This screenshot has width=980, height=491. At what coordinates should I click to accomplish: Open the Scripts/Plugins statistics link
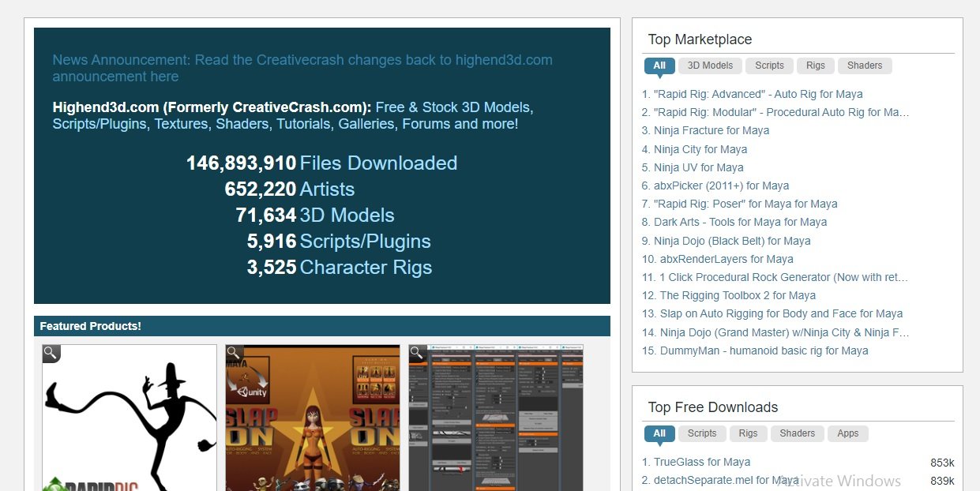pos(365,242)
